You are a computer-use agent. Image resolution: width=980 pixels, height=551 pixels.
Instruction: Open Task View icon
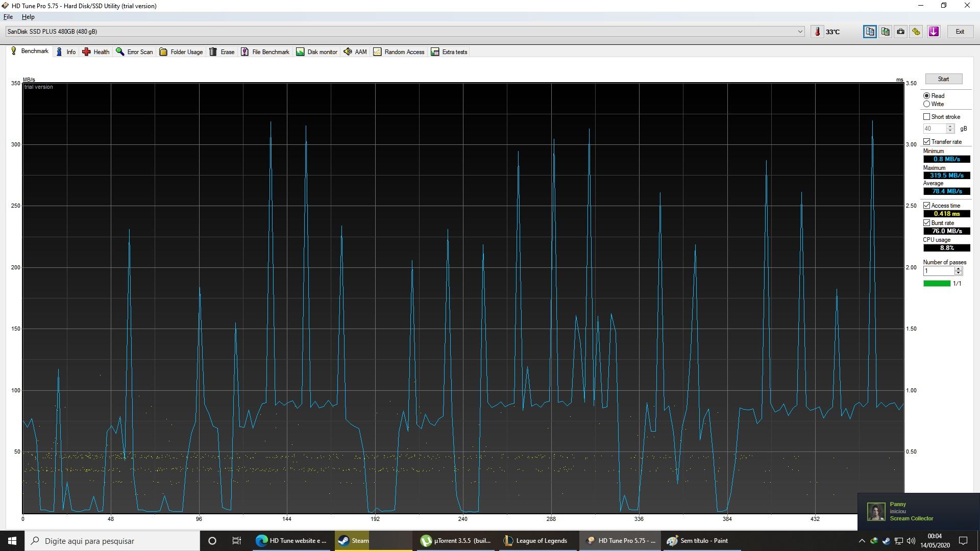(x=236, y=541)
